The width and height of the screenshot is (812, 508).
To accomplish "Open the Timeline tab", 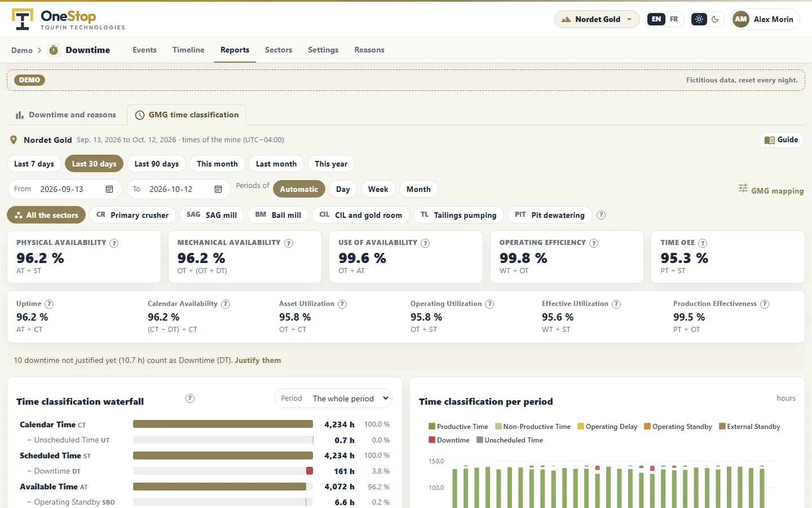I will click(x=188, y=50).
